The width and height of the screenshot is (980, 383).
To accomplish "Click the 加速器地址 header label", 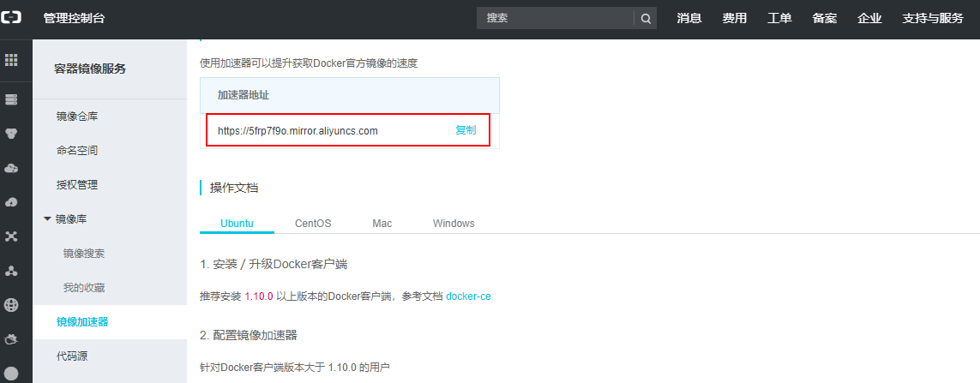I will [243, 96].
